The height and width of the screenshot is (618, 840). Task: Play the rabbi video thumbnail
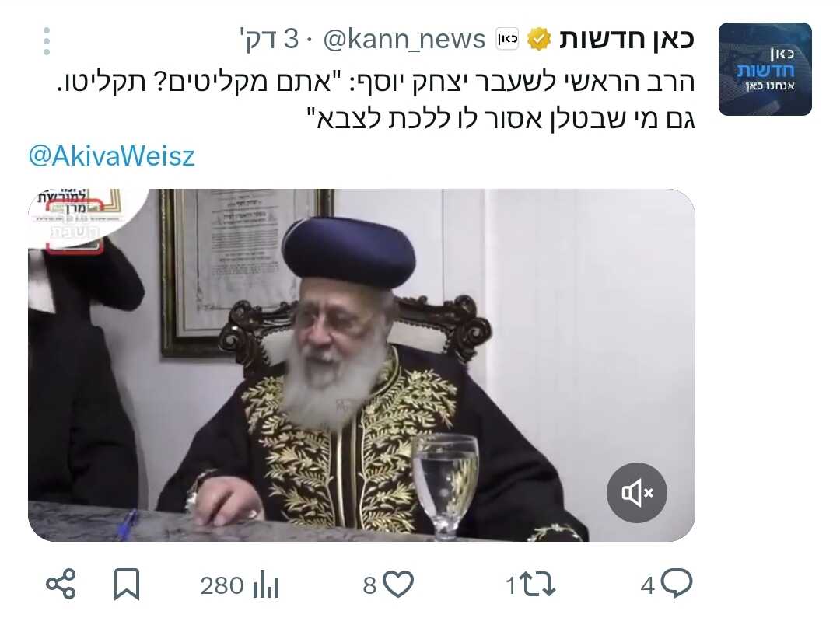(x=362, y=365)
